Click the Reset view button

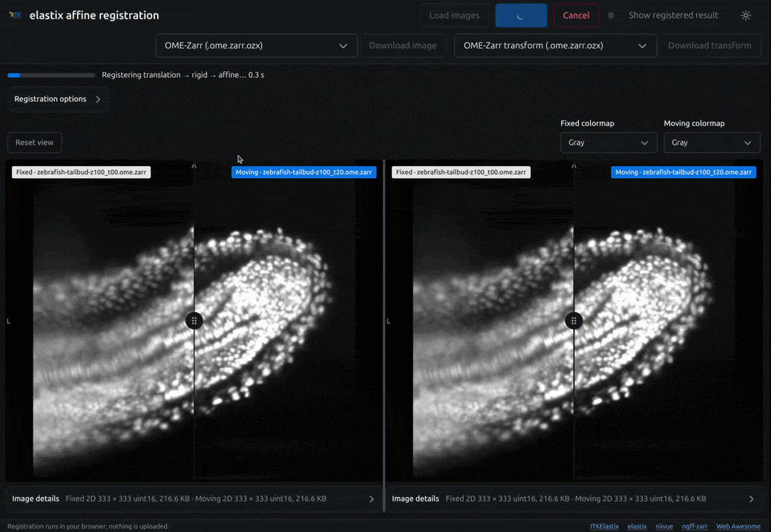34,142
